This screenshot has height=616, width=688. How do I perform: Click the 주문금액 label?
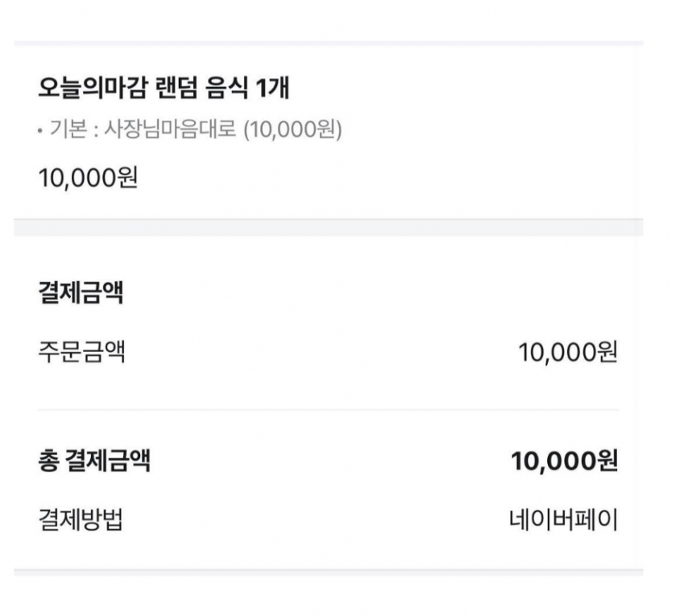pyautogui.click(x=81, y=351)
